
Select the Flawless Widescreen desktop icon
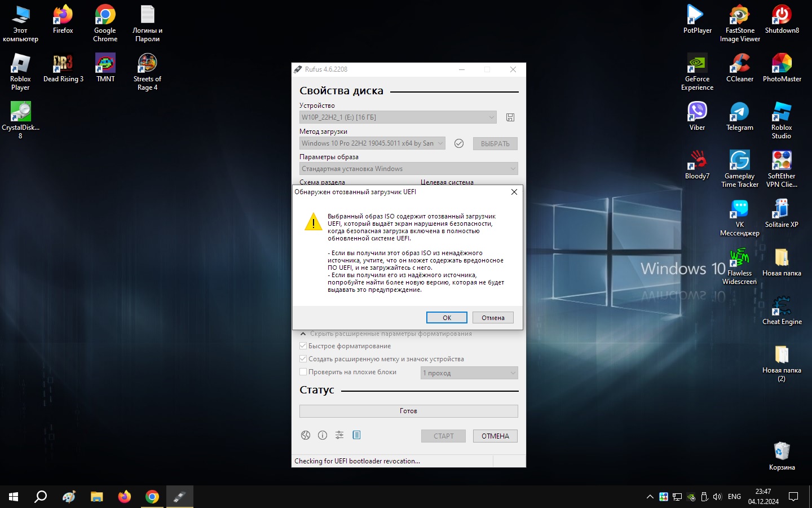tap(740, 266)
